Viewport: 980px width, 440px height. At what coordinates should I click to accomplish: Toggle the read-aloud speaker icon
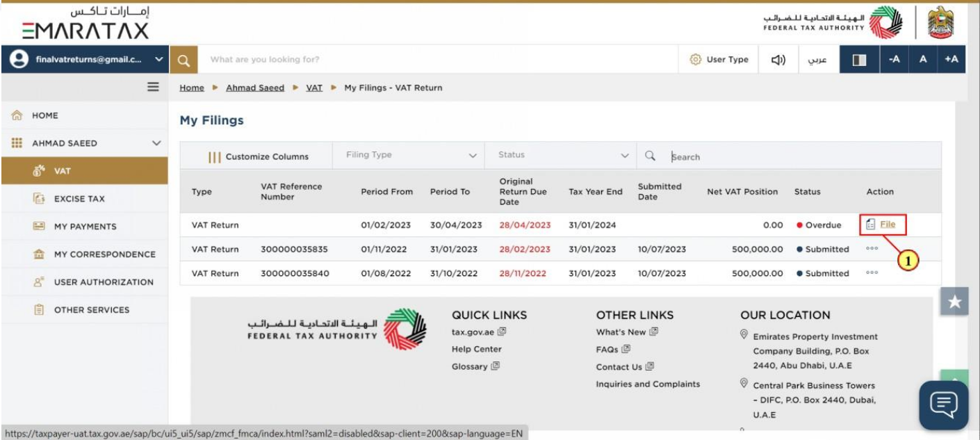[x=779, y=60]
